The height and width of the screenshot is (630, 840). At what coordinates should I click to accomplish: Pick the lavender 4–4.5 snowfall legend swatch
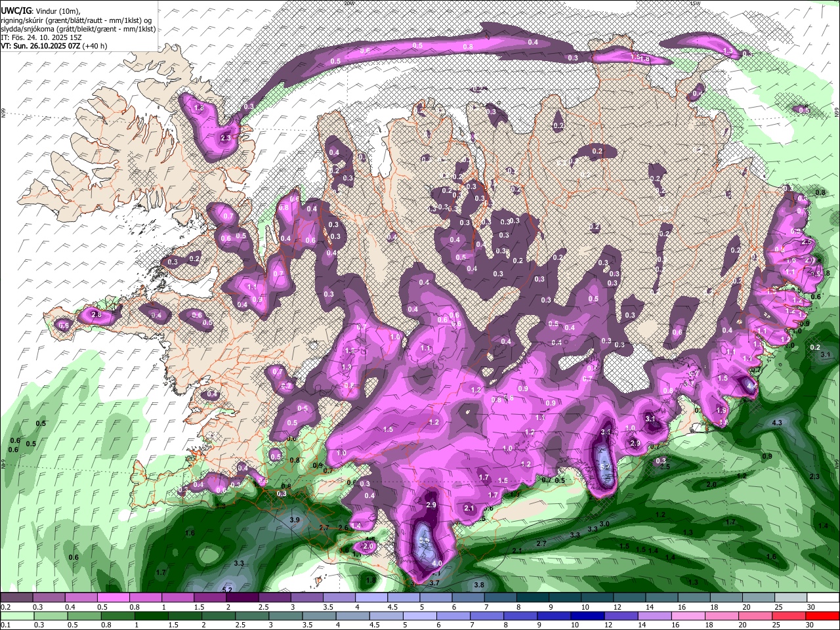[x=371, y=598]
